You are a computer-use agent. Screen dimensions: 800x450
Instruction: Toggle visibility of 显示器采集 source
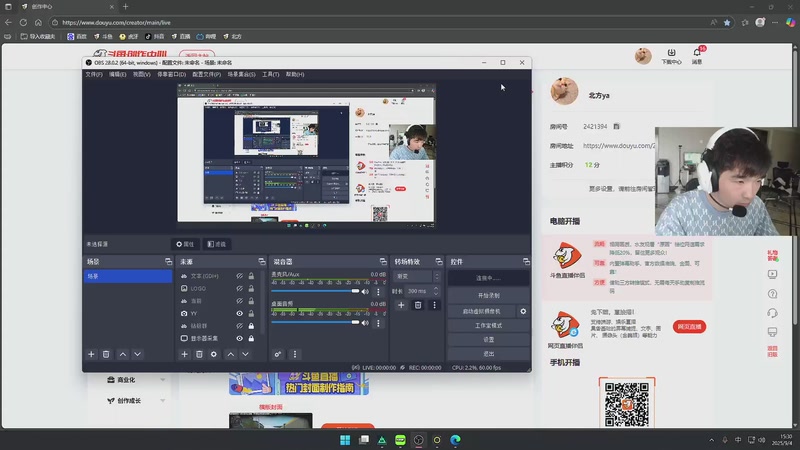(x=239, y=338)
